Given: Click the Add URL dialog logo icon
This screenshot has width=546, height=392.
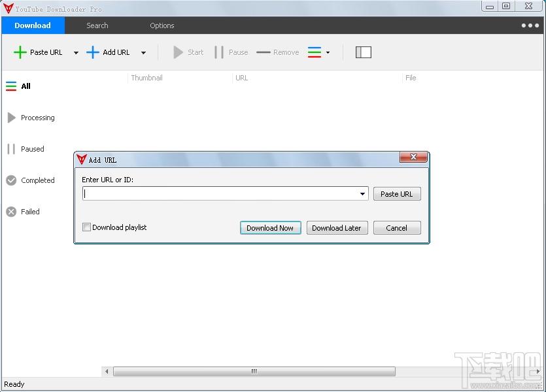Looking at the screenshot, I should point(82,159).
